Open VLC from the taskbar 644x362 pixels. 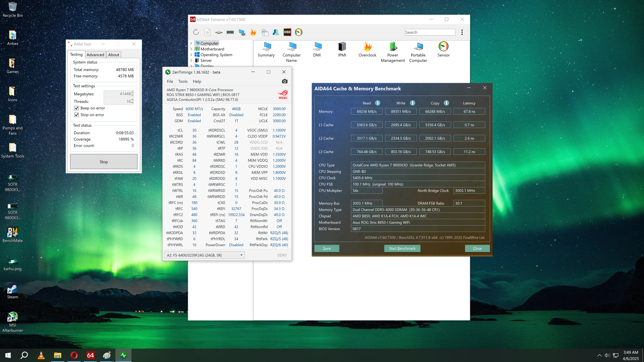41,355
